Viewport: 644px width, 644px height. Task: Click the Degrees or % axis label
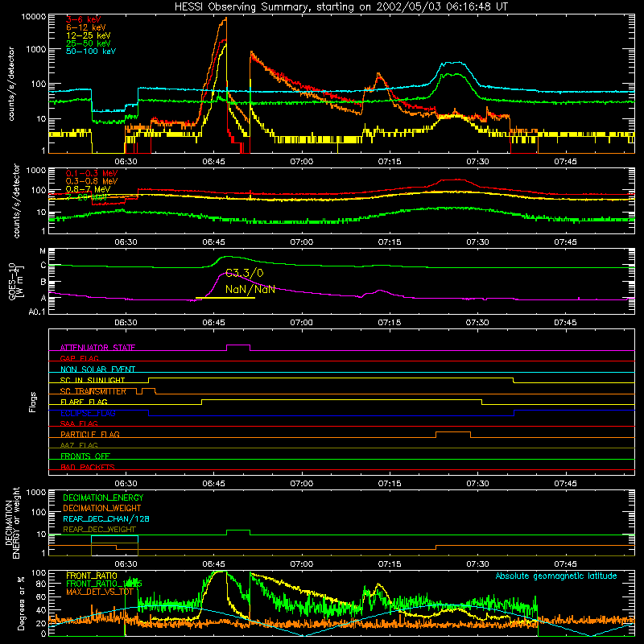pos(21,603)
